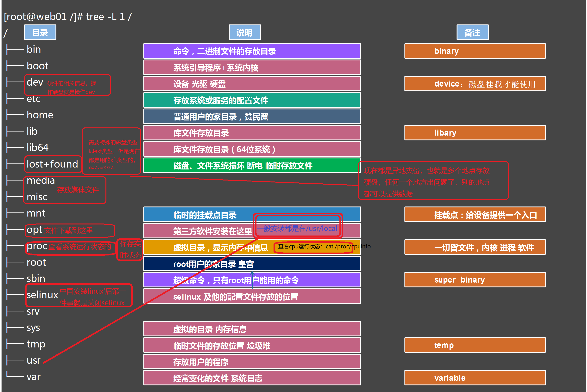Click the 'home' directory entry
The height and width of the screenshot is (392, 587).
[40, 115]
